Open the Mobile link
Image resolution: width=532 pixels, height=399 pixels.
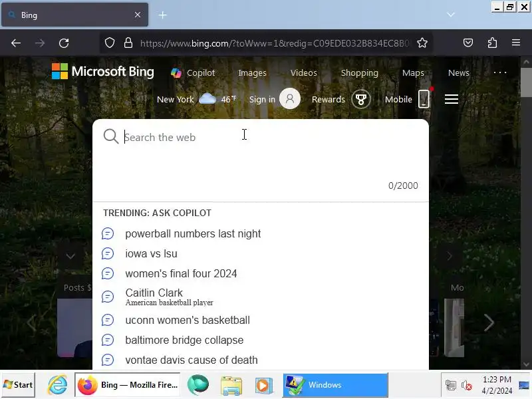point(398,99)
